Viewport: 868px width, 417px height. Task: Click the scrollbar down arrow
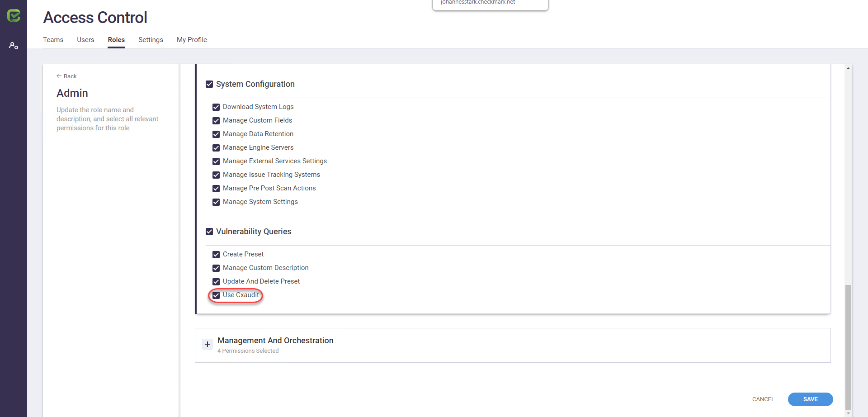[848, 413]
